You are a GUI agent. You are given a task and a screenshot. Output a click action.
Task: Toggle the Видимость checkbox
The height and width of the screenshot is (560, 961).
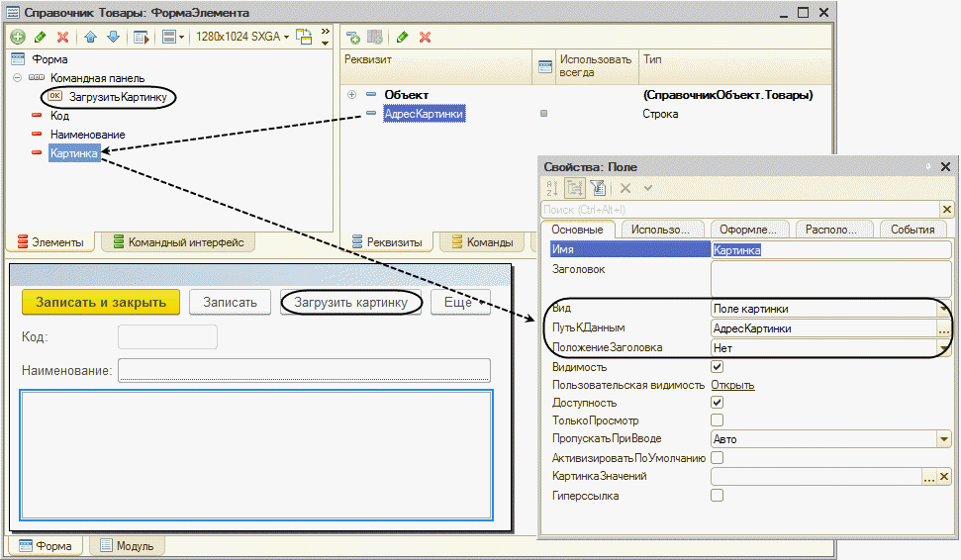point(718,366)
